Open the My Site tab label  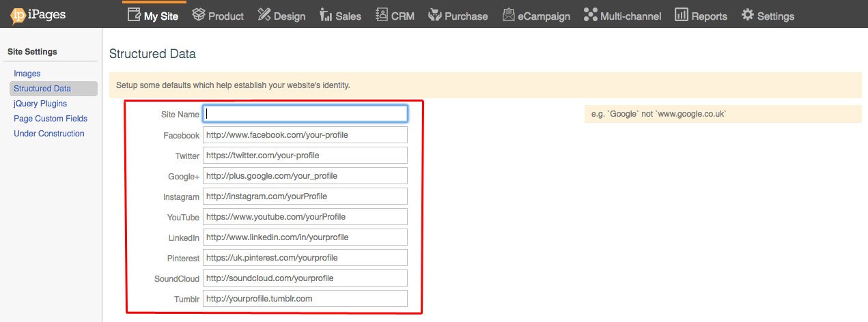tap(161, 16)
